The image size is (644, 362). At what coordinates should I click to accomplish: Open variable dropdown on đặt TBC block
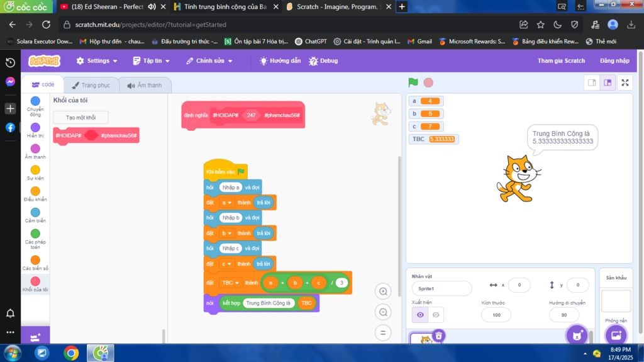pos(230,283)
